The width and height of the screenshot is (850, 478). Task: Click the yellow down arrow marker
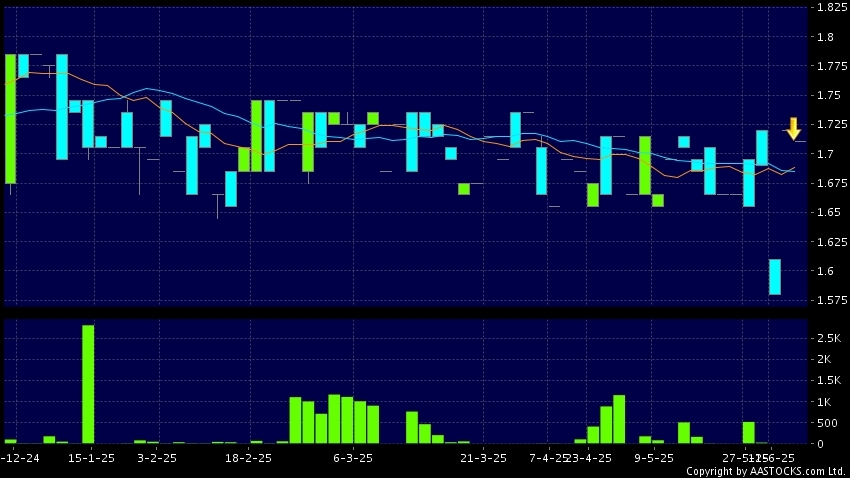(x=794, y=129)
